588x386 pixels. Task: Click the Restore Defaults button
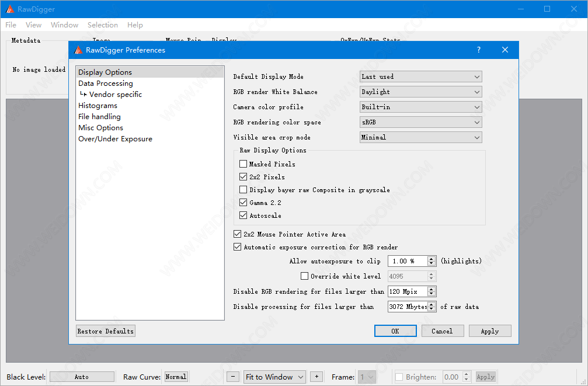[105, 331]
